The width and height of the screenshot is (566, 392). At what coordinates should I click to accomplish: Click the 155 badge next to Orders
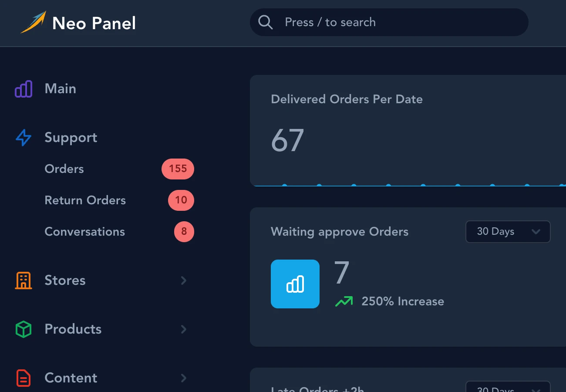(178, 169)
